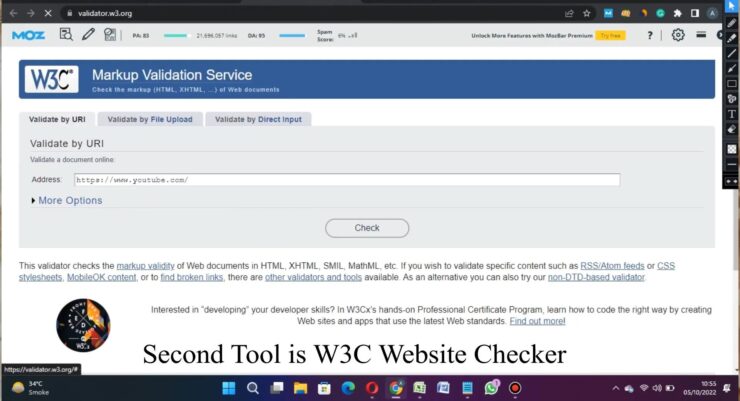This screenshot has height=401, width=740.
Task: Open find broken links link
Action: pos(192,277)
